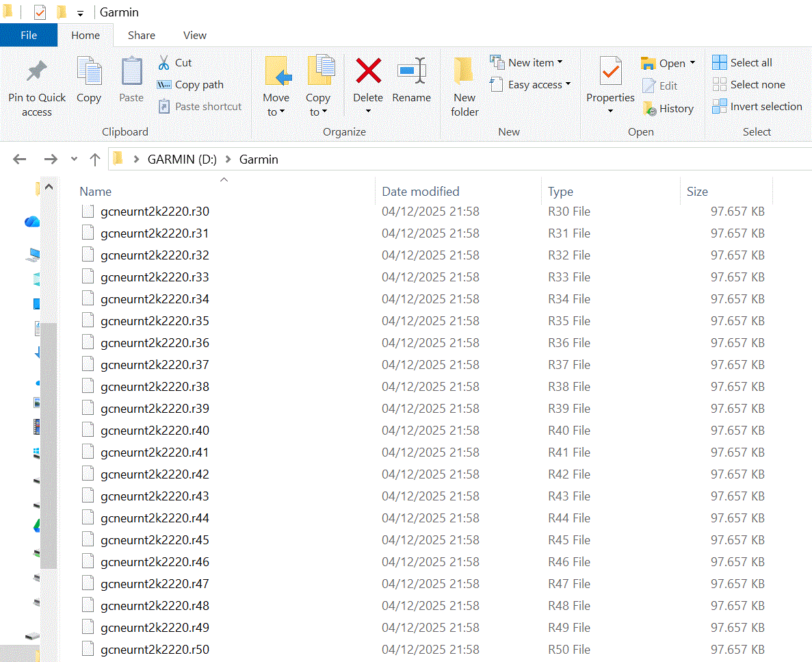Sort files by Date modified column
812x662 pixels.
421,192
